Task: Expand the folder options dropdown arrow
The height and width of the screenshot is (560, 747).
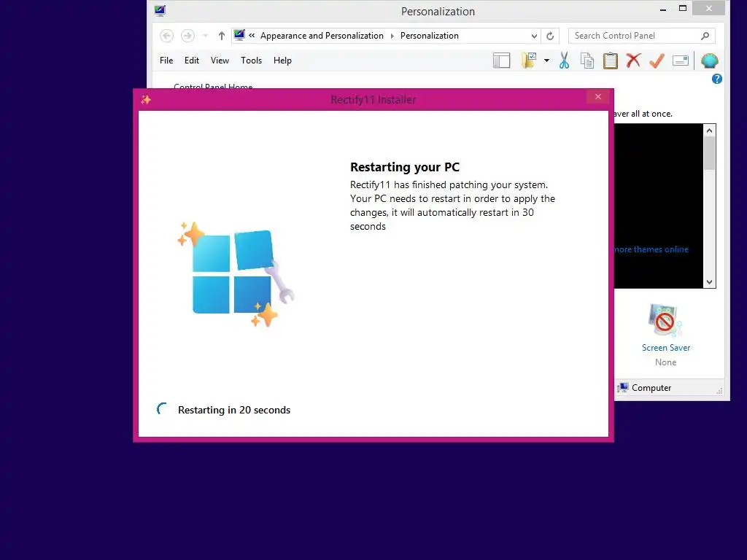Action: coord(546,61)
